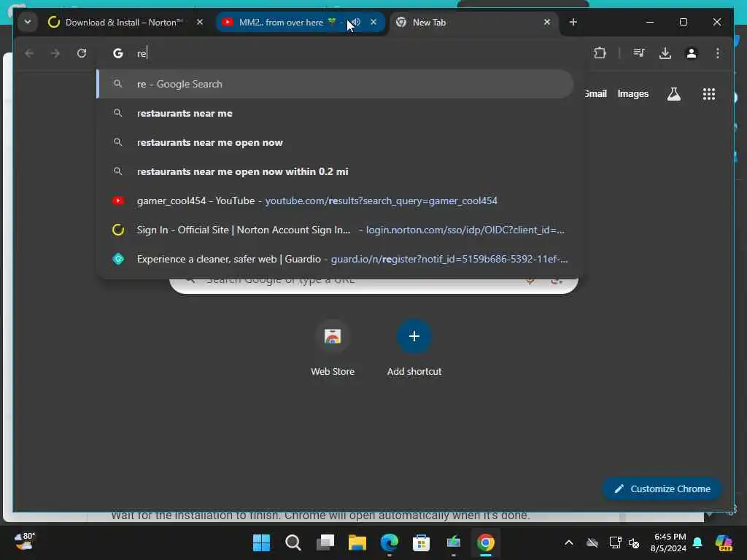
Task: Open the muted volume tray icon
Action: click(634, 542)
